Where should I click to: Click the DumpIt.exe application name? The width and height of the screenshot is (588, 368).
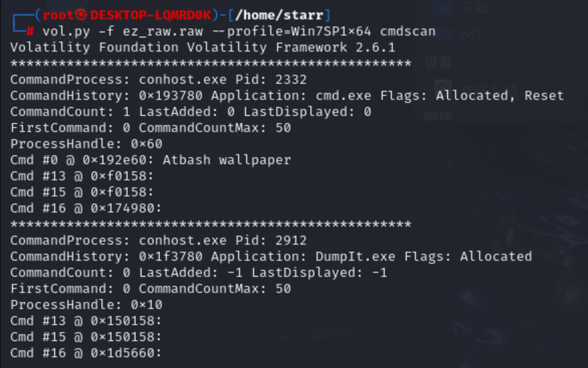pyautogui.click(x=355, y=257)
